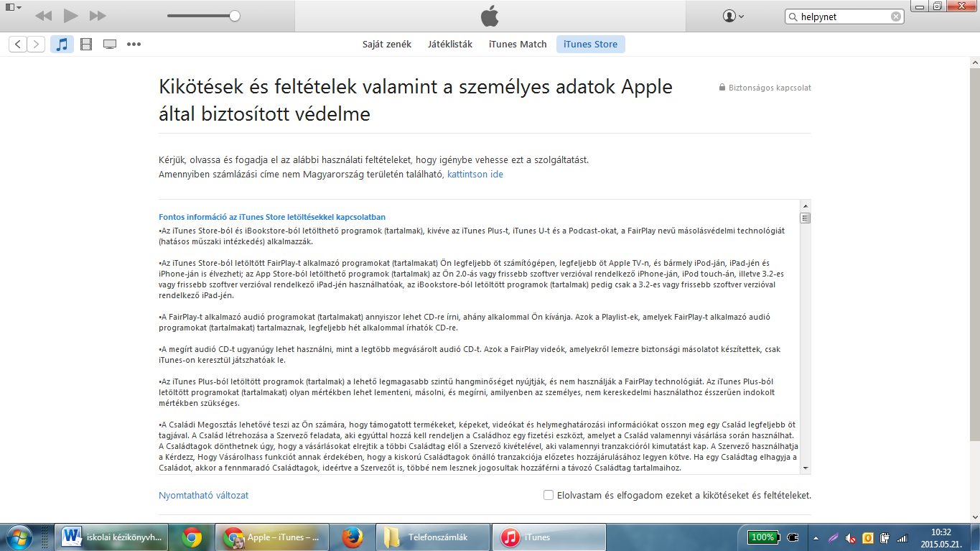The height and width of the screenshot is (551, 980).
Task: Click the play button
Action: pyautogui.click(x=70, y=15)
